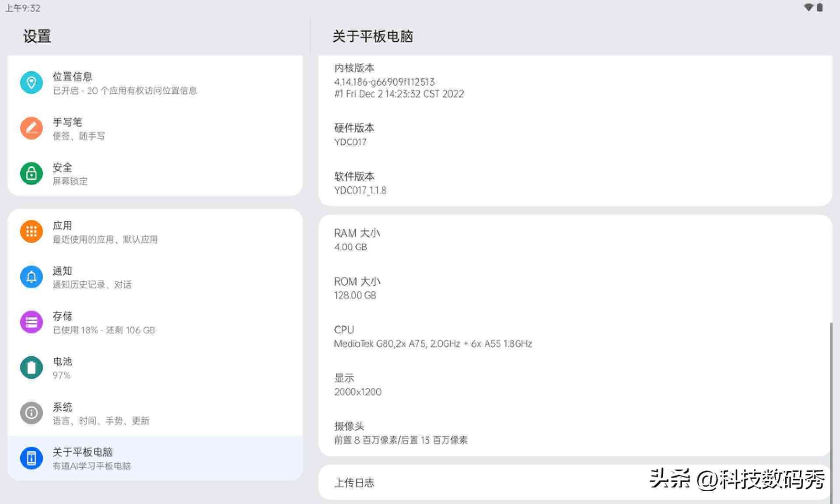This screenshot has height=504, width=840.
Task: Tap the 显示 2000x1200 row
Action: pos(575,384)
